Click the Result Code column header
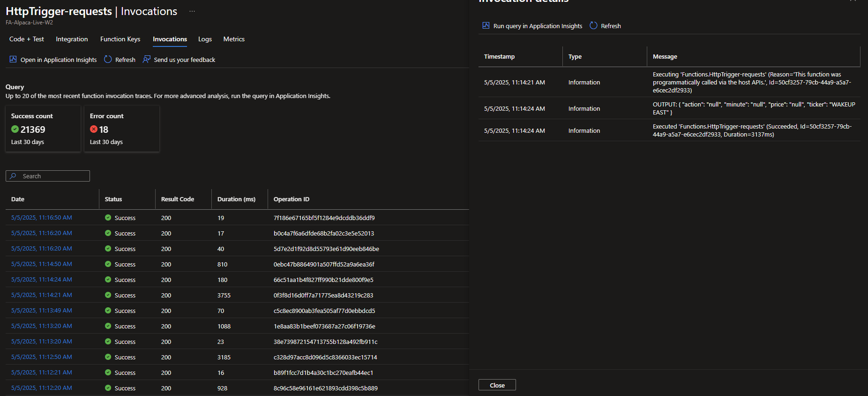This screenshot has height=396, width=868. tap(178, 199)
